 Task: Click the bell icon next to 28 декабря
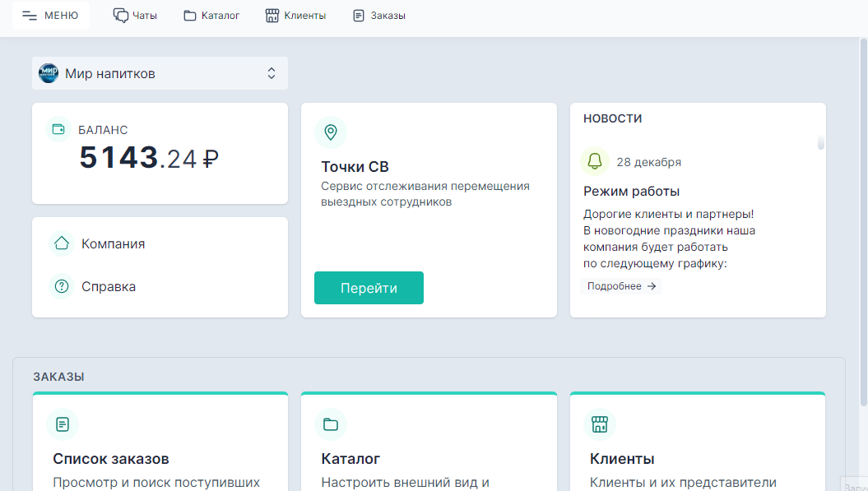coord(594,161)
